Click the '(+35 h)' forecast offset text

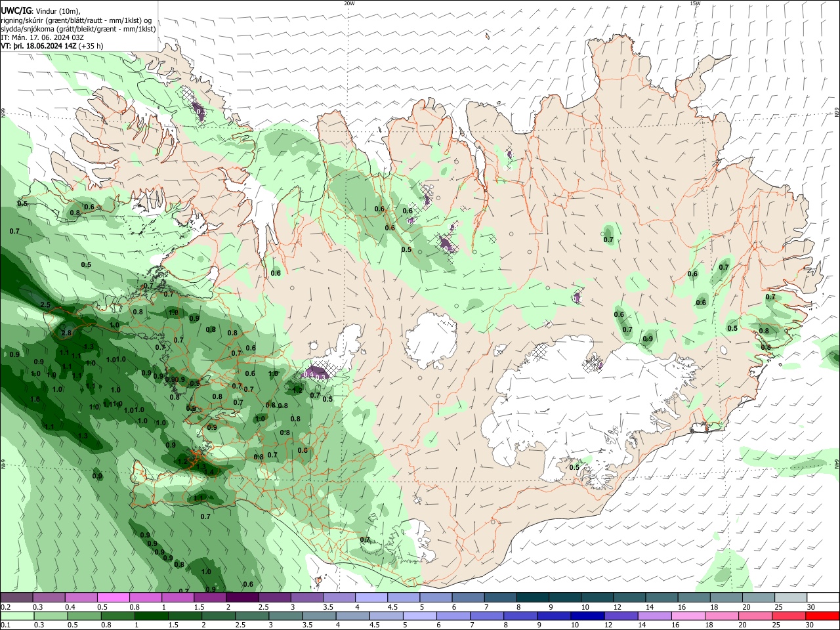click(x=91, y=46)
